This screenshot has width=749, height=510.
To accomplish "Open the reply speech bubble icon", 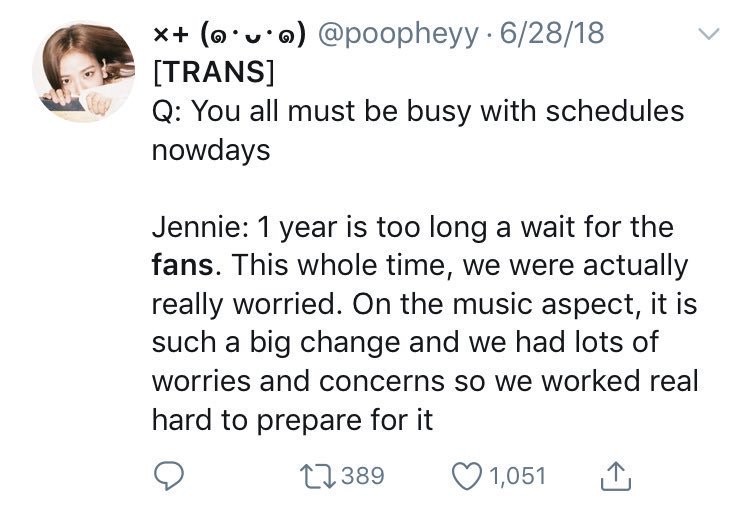I will pyautogui.click(x=168, y=476).
